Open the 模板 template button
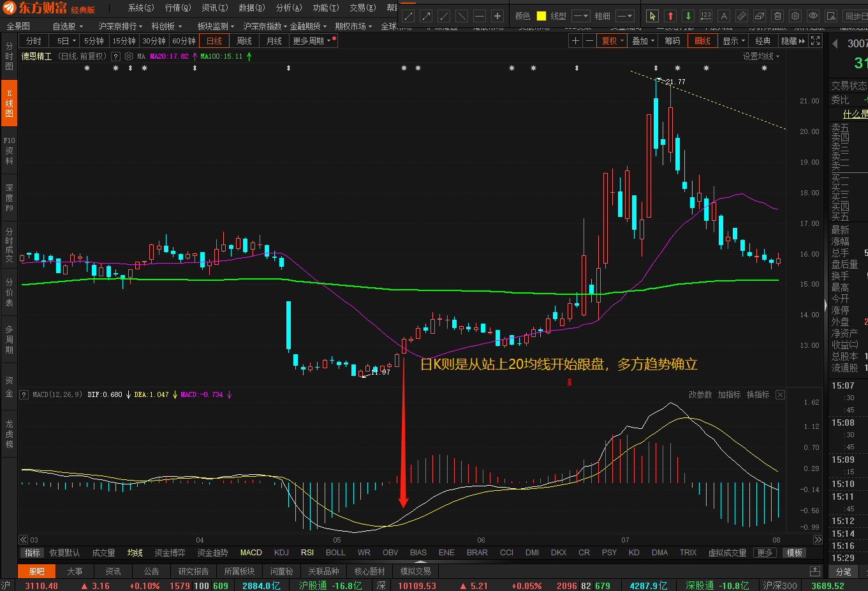The height and width of the screenshot is (591, 868). (x=795, y=553)
